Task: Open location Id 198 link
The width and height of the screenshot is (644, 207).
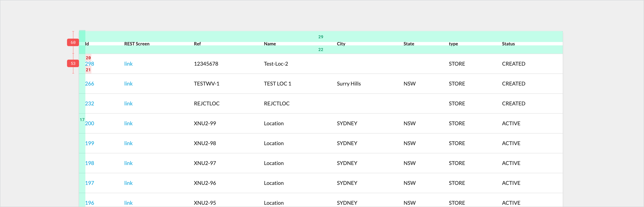Action: (89, 163)
